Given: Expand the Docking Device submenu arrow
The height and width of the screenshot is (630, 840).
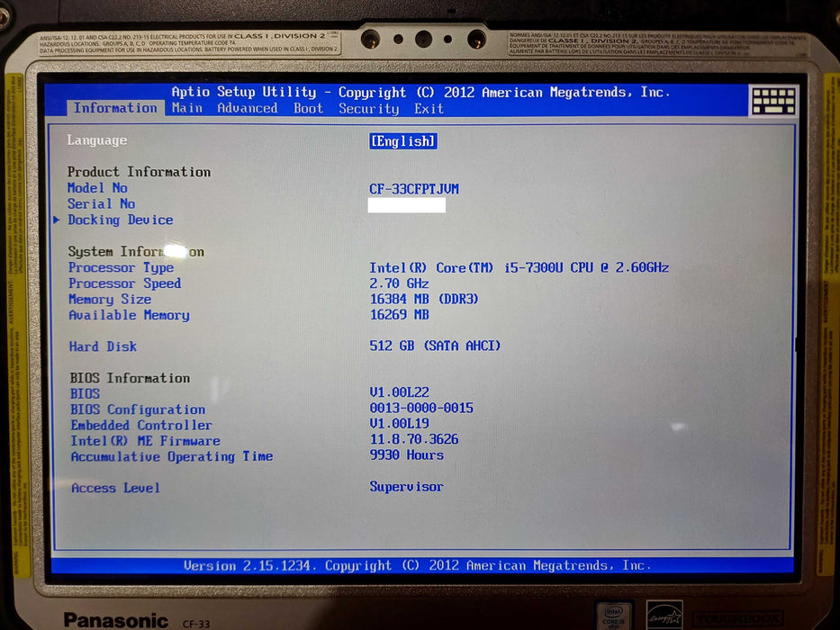Looking at the screenshot, I should 56,220.
